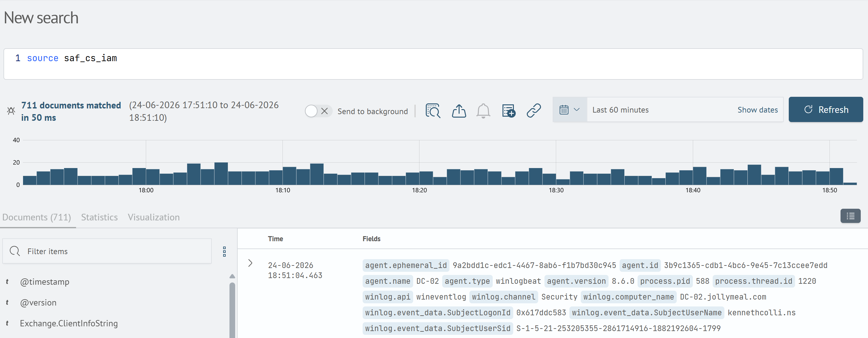Viewport: 868px width, 338px height.
Task: Click the agent.ephemeral_id field tag
Action: coord(406,265)
